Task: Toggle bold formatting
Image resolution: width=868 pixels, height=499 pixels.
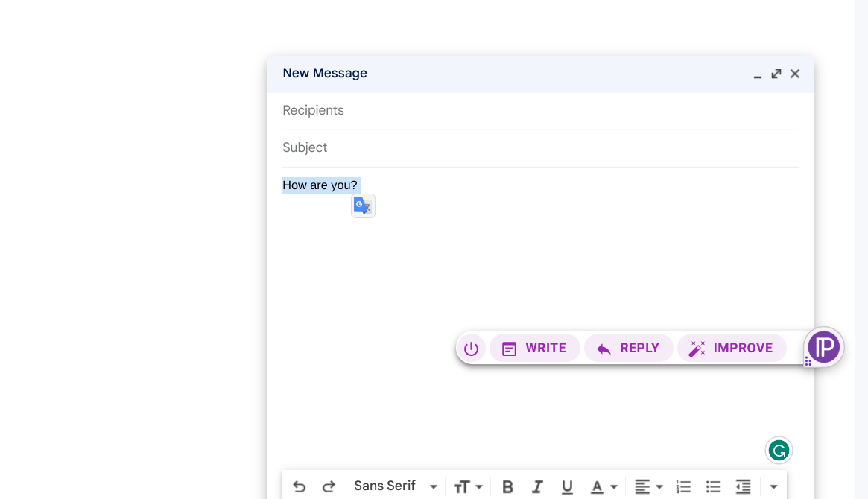Action: [x=507, y=486]
